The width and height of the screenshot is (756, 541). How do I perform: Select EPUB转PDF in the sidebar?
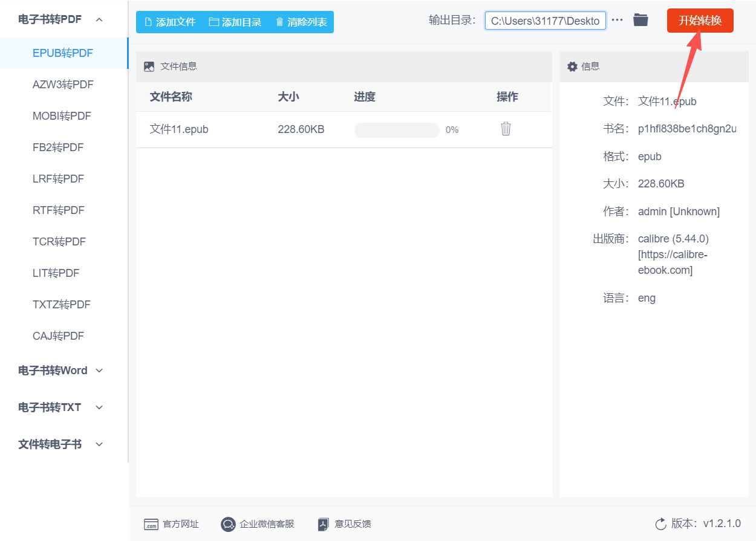64,53
